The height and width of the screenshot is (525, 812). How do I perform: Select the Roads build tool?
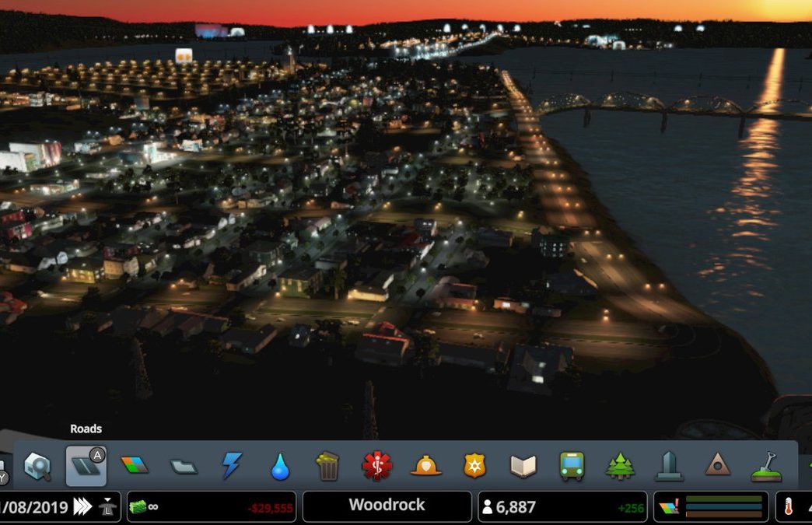[x=86, y=466]
